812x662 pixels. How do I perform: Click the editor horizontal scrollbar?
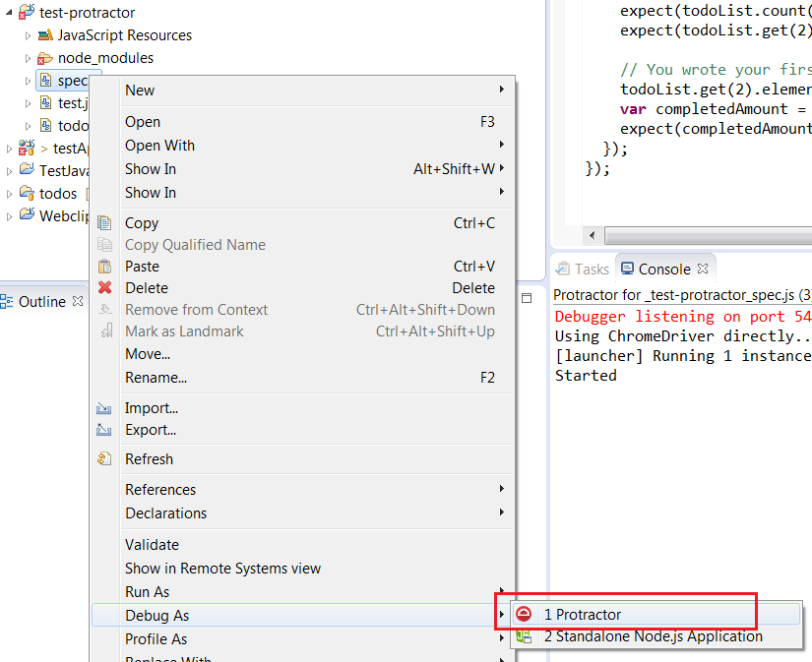[x=699, y=236]
